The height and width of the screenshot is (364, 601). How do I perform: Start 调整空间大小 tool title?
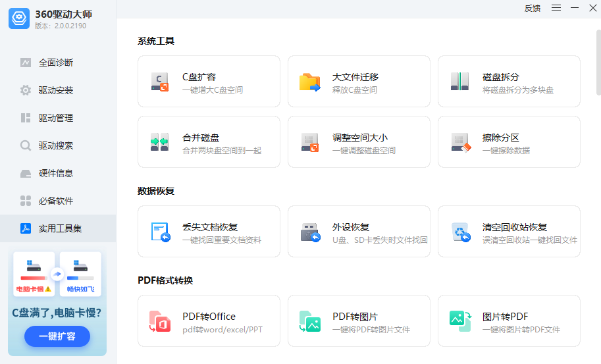pyautogui.click(x=360, y=138)
